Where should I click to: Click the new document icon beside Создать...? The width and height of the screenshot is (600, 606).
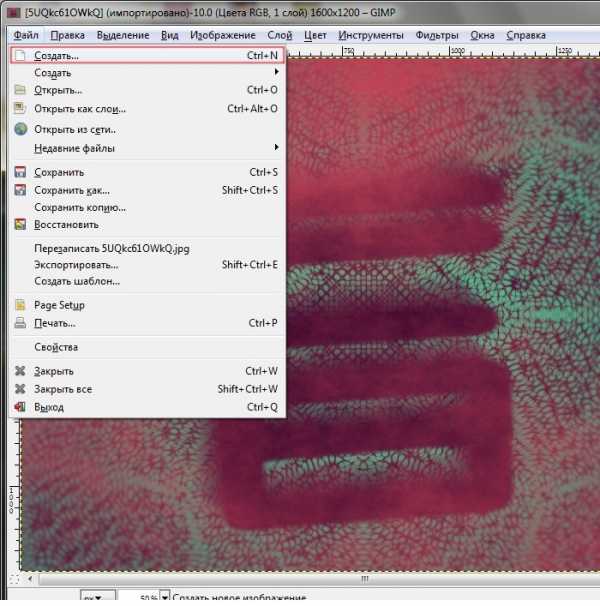(x=20, y=56)
